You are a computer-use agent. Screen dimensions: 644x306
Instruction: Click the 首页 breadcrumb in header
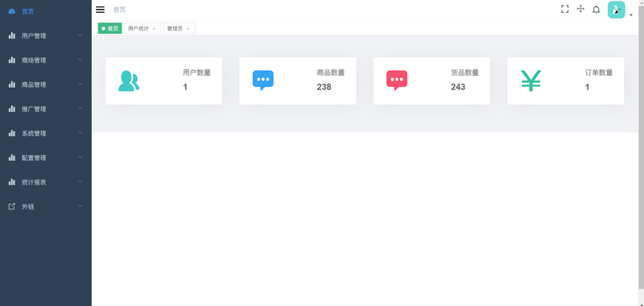[119, 10]
